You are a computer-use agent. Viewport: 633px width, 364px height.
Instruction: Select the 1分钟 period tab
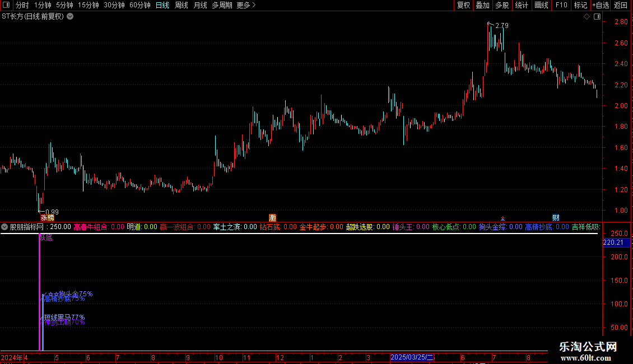point(43,5)
